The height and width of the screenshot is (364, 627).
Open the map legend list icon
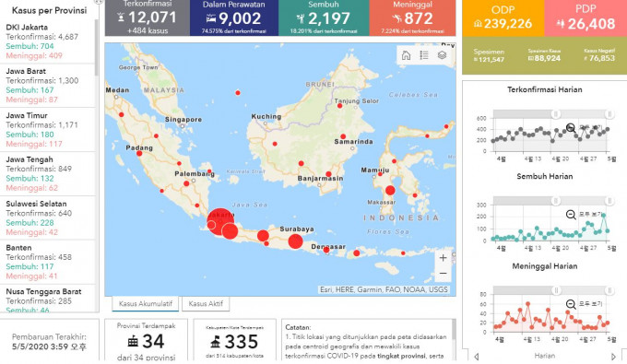coord(424,55)
